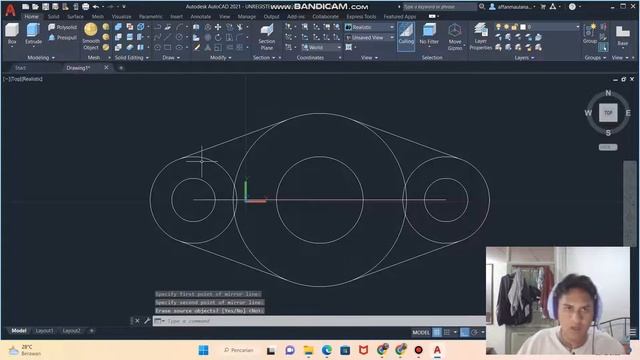Viewport: 640px width, 360px height.
Task: Toggle polar tracking in status bar
Action: click(x=474, y=332)
